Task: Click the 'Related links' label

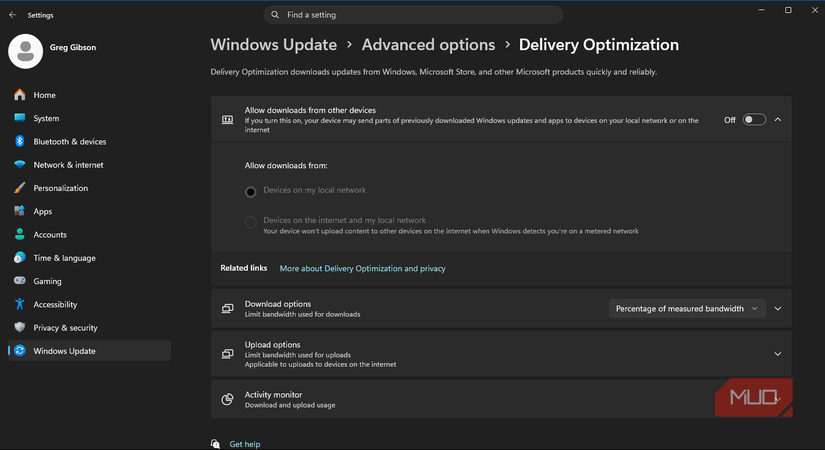Action: (244, 268)
